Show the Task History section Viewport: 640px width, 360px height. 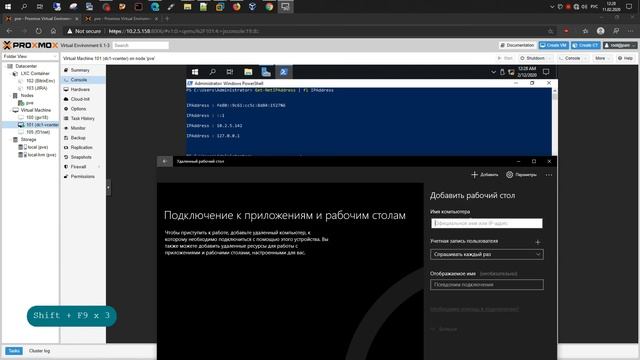click(x=83, y=118)
